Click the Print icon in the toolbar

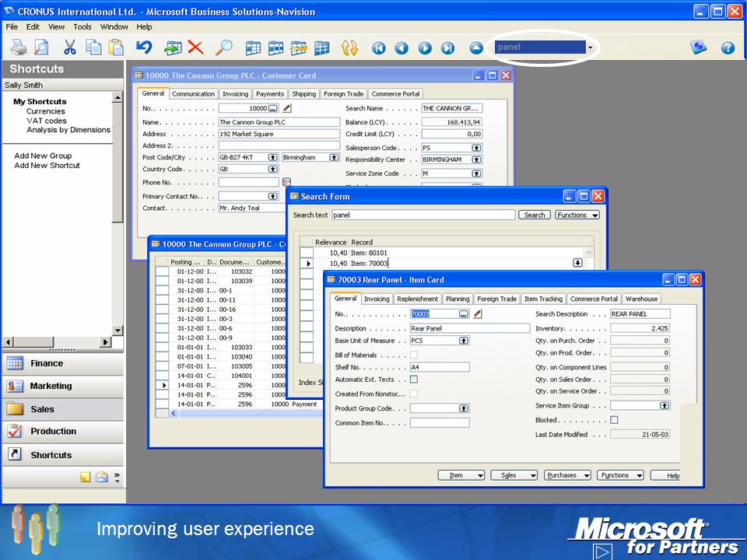(x=19, y=47)
